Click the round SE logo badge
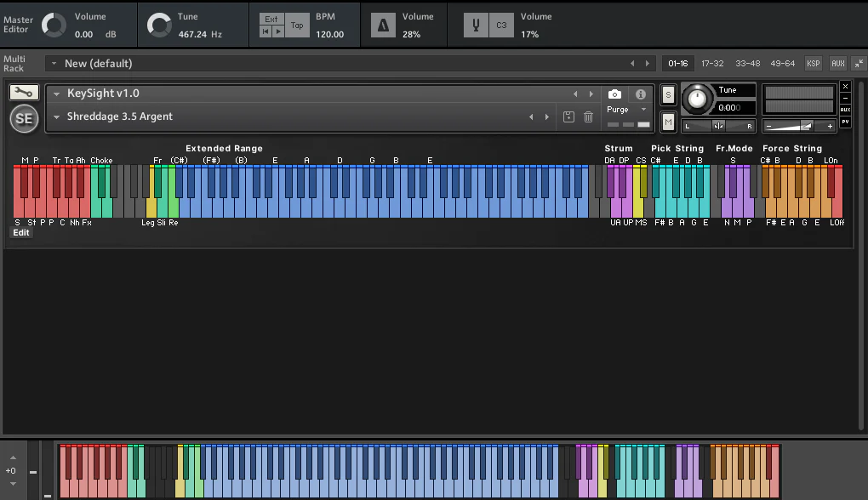Screen dimensions: 868x500 [x=24, y=118]
